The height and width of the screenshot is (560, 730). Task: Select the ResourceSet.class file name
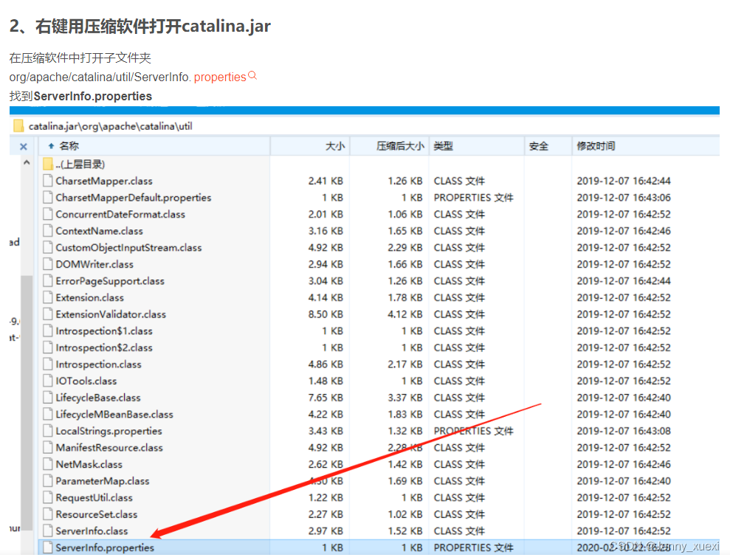[x=97, y=515]
